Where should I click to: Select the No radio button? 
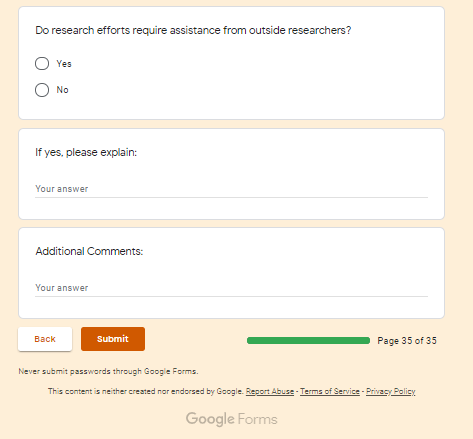click(42, 90)
